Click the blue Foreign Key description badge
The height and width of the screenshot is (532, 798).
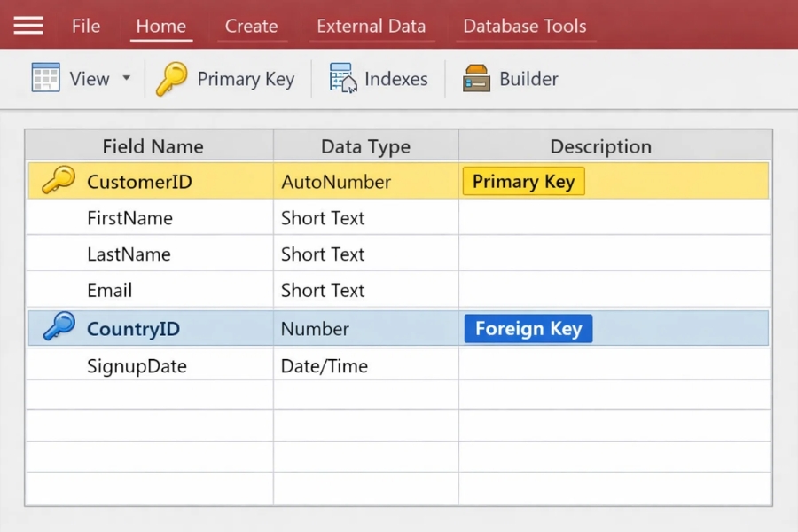click(x=528, y=329)
